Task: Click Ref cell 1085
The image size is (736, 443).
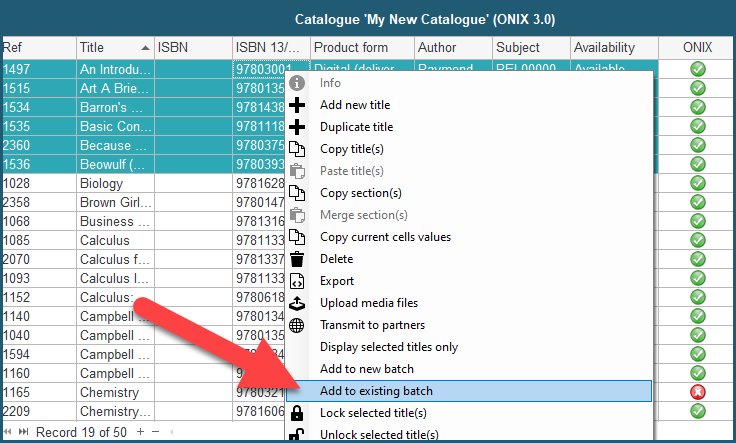Action: 38,240
